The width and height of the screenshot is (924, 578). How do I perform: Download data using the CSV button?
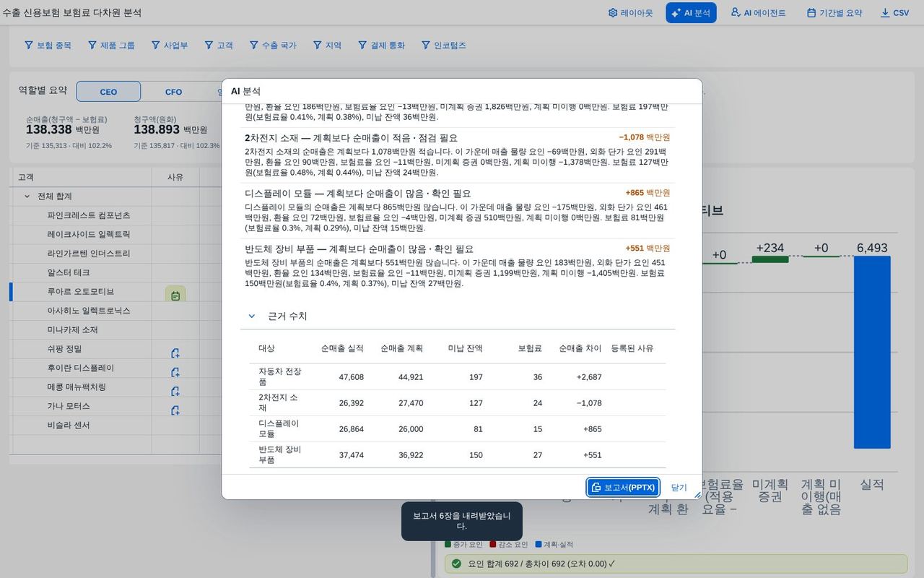(x=894, y=13)
